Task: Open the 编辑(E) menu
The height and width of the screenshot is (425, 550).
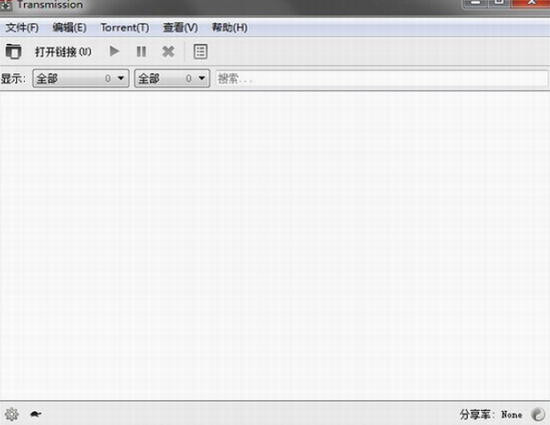Action: 69,27
